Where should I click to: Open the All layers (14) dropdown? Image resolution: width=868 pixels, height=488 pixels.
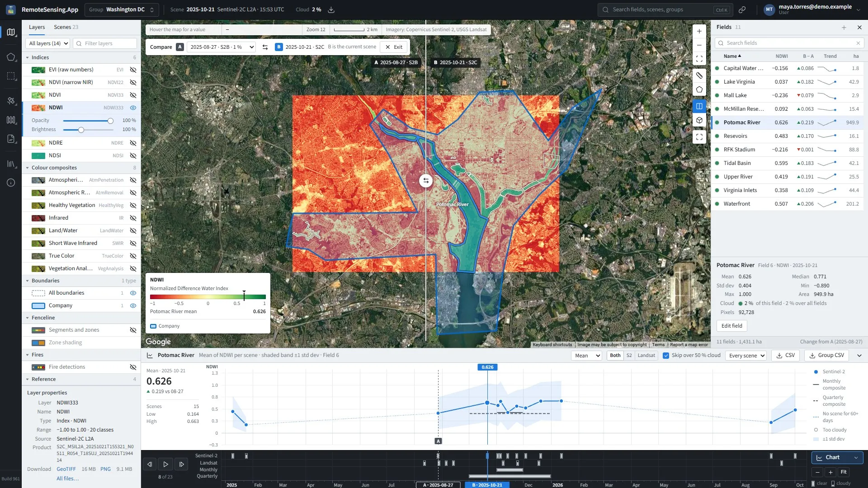[48, 43]
